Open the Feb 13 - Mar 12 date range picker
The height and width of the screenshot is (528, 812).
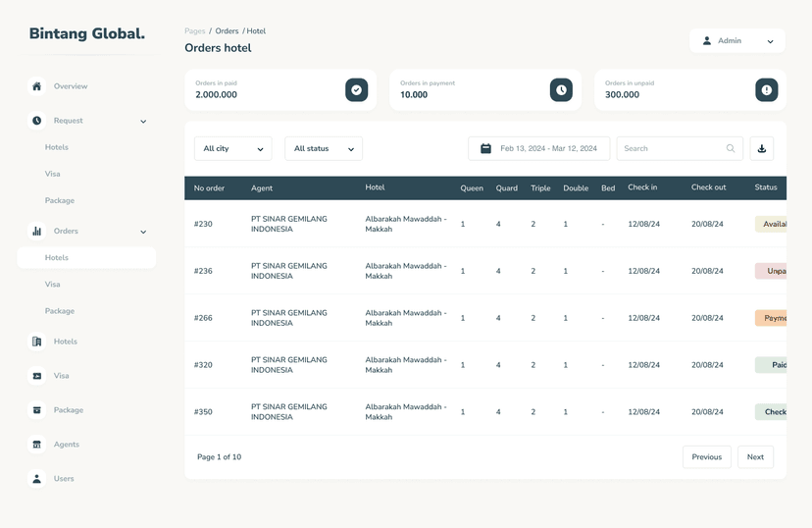point(538,148)
